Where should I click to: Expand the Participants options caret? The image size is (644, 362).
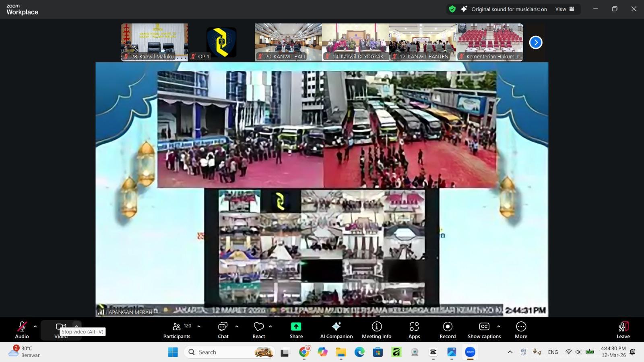click(x=199, y=327)
